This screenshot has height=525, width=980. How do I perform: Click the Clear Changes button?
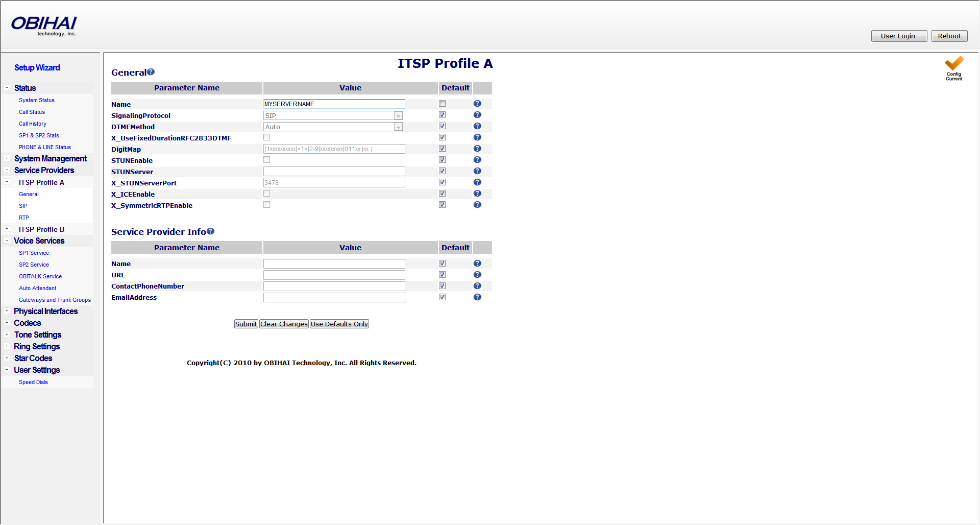[284, 324]
